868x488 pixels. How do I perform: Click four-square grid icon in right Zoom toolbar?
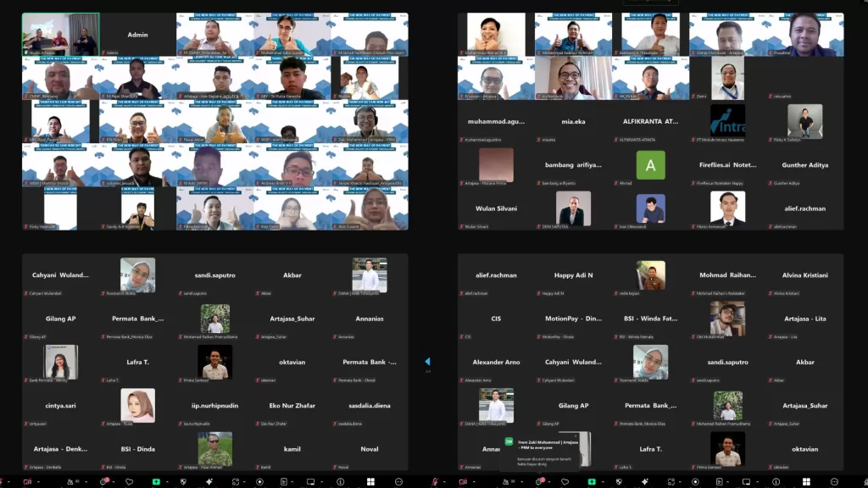[x=807, y=482]
